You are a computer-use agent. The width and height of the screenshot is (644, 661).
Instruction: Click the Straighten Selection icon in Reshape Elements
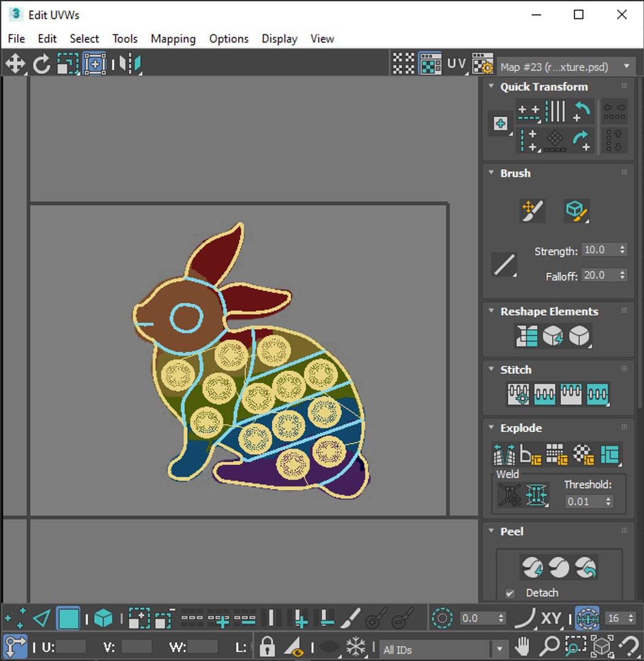point(526,335)
